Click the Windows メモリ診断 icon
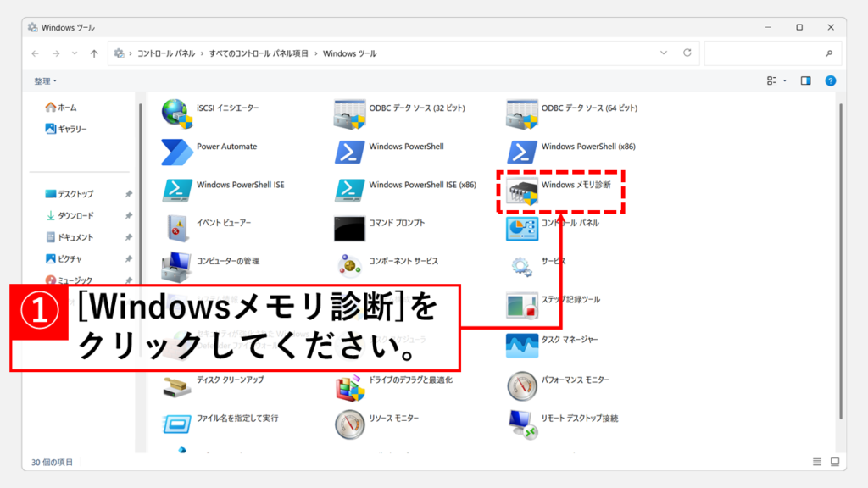868x488 pixels. [x=522, y=191]
